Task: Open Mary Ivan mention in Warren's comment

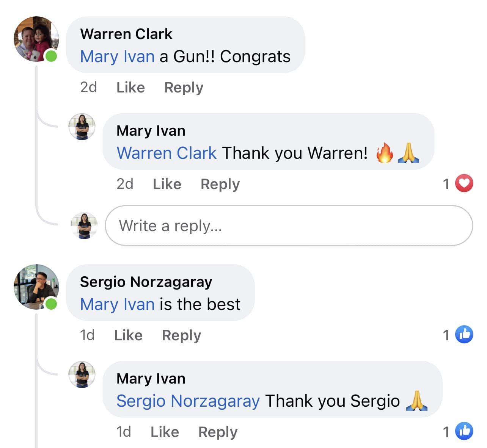Action: point(118,56)
